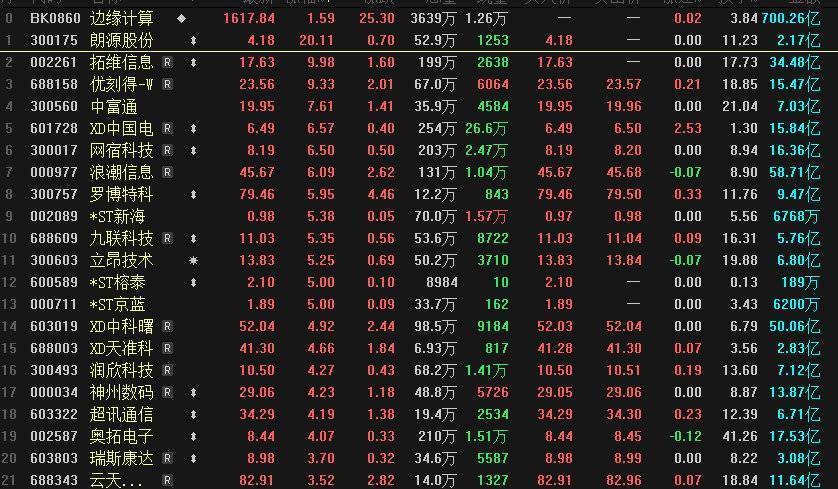Click the R badge next to 拓维信息

click(167, 63)
